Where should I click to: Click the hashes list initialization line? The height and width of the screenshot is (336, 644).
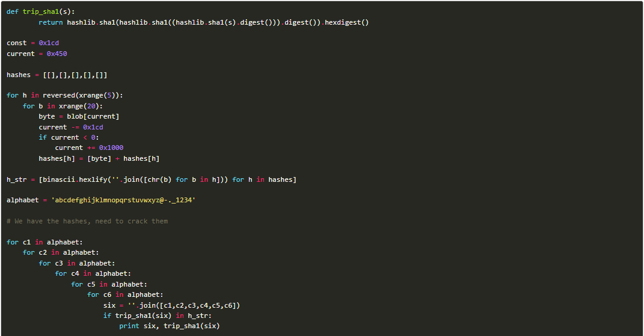click(x=57, y=75)
